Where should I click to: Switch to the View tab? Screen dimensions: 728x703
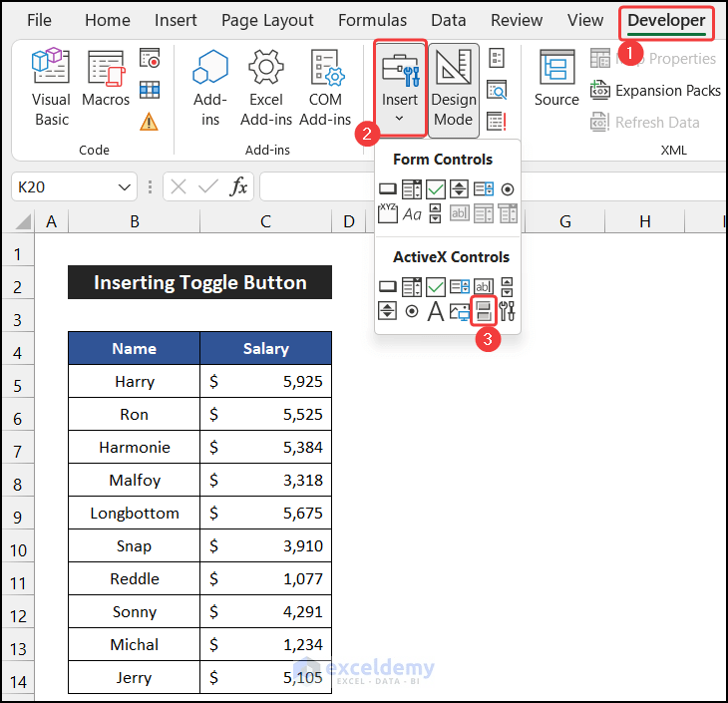pyautogui.click(x=585, y=20)
